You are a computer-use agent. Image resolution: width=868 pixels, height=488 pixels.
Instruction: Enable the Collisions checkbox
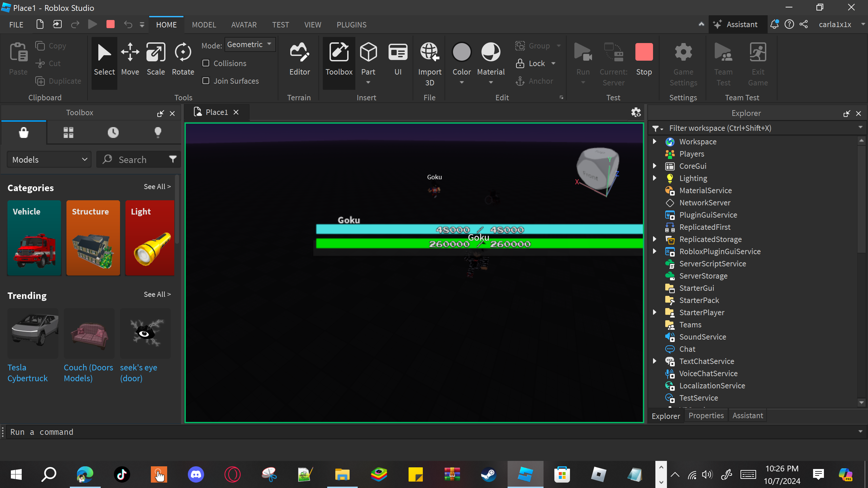(206, 63)
